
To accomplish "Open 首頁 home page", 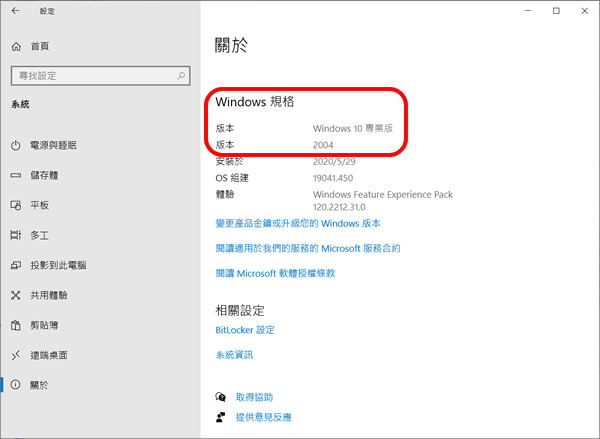I will point(40,46).
